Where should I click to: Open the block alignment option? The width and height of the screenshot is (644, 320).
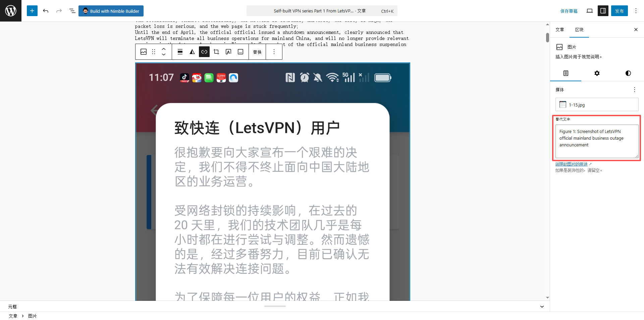pyautogui.click(x=180, y=52)
